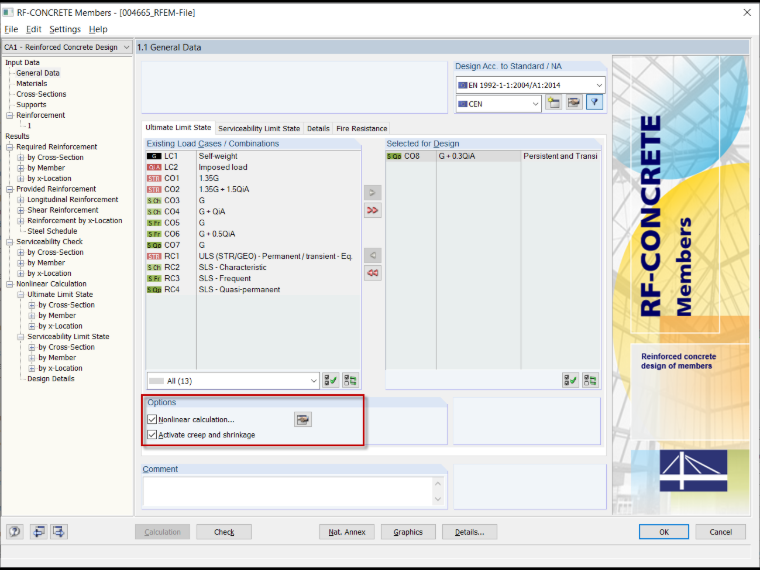The height and width of the screenshot is (570, 760).
Task: Select LC2 Imposed load row
Action: tap(253, 167)
